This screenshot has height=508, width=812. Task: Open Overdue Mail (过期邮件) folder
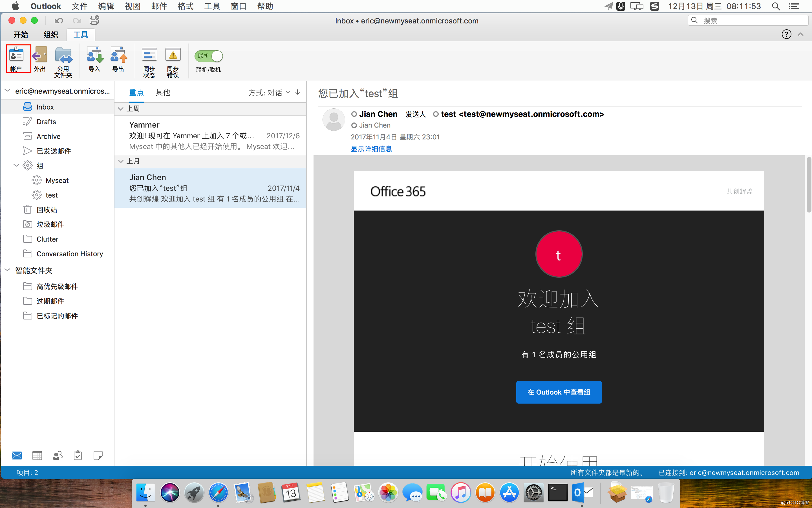click(x=58, y=301)
